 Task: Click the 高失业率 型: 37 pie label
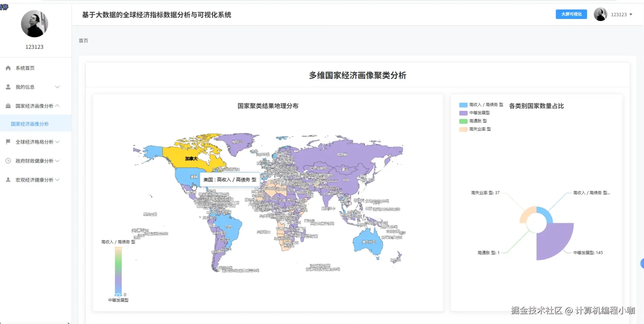(x=485, y=193)
